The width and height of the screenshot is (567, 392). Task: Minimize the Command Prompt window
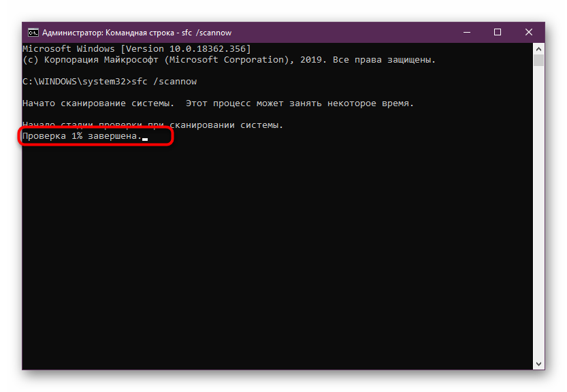[x=466, y=32]
